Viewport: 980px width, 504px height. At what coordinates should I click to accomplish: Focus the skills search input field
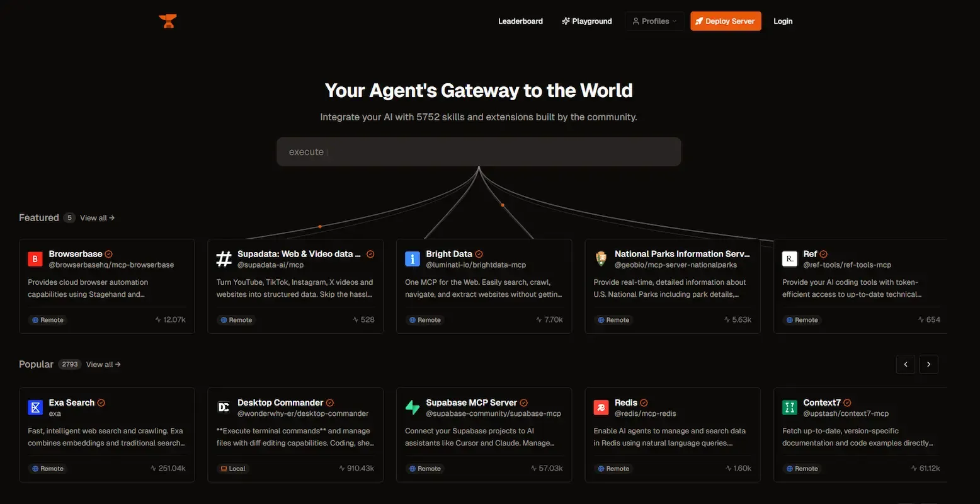coord(479,152)
